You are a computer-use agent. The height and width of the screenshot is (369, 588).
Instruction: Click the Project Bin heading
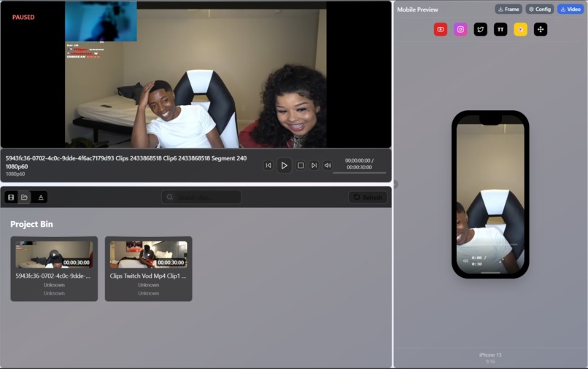[31, 224]
